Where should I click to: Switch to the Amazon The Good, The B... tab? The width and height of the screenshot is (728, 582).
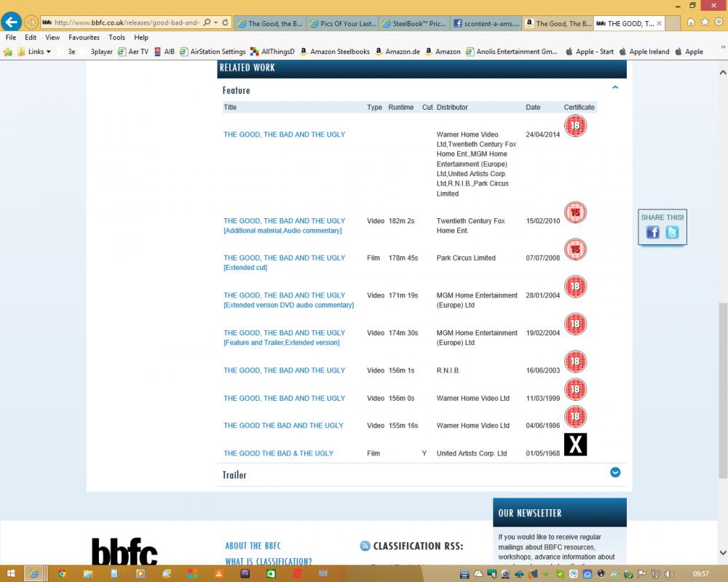pos(558,23)
